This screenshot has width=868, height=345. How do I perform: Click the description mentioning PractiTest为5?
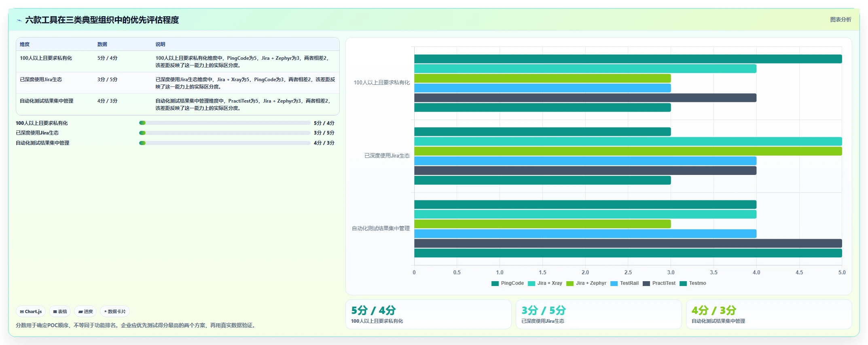(243, 105)
